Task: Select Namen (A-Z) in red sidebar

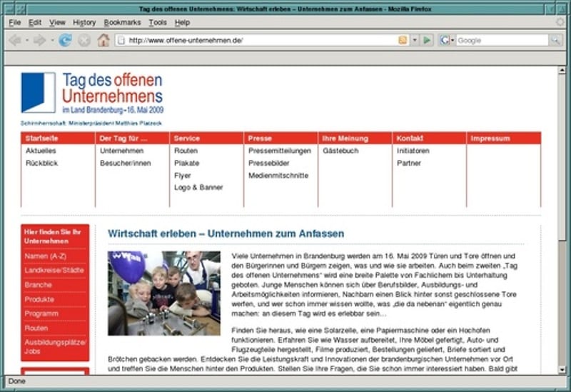Action: point(46,256)
